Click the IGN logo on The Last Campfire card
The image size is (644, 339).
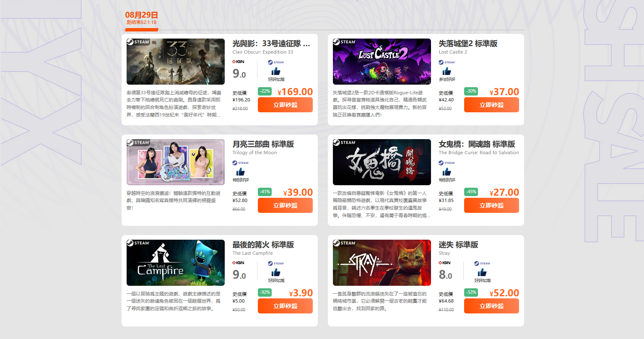(239, 263)
